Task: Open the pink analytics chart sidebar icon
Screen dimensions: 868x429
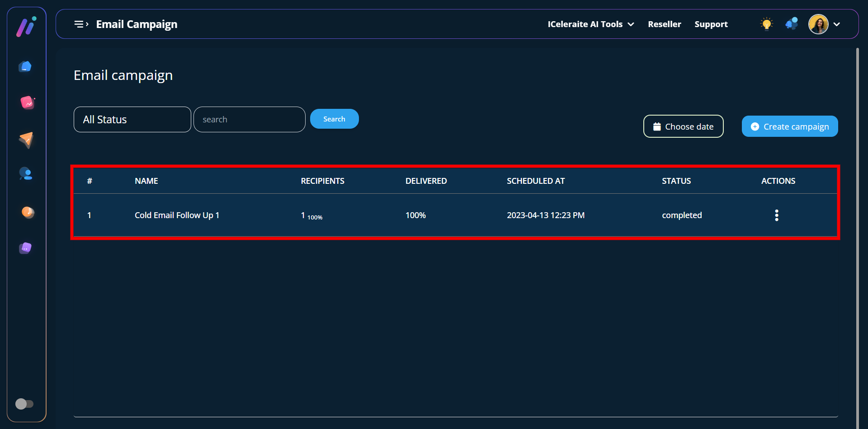Action: [x=27, y=103]
